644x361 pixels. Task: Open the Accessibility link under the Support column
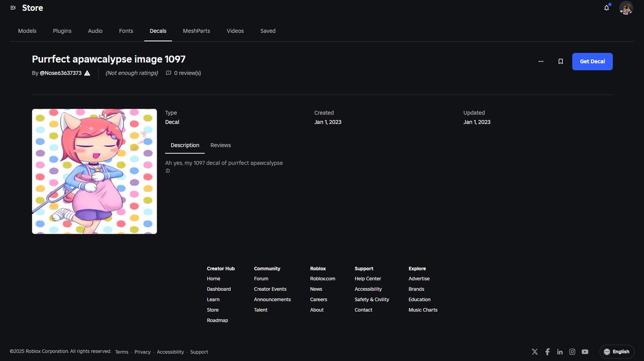point(368,289)
